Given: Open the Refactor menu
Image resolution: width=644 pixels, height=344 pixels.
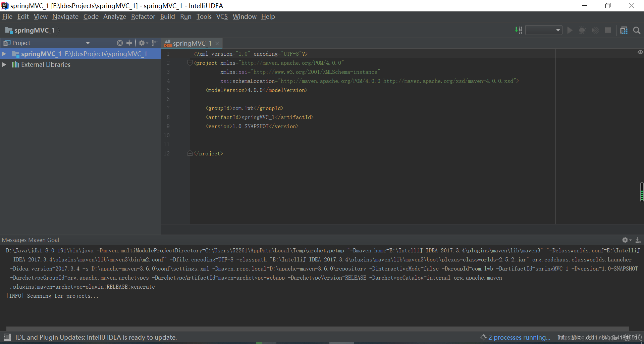Looking at the screenshot, I should tap(143, 16).
